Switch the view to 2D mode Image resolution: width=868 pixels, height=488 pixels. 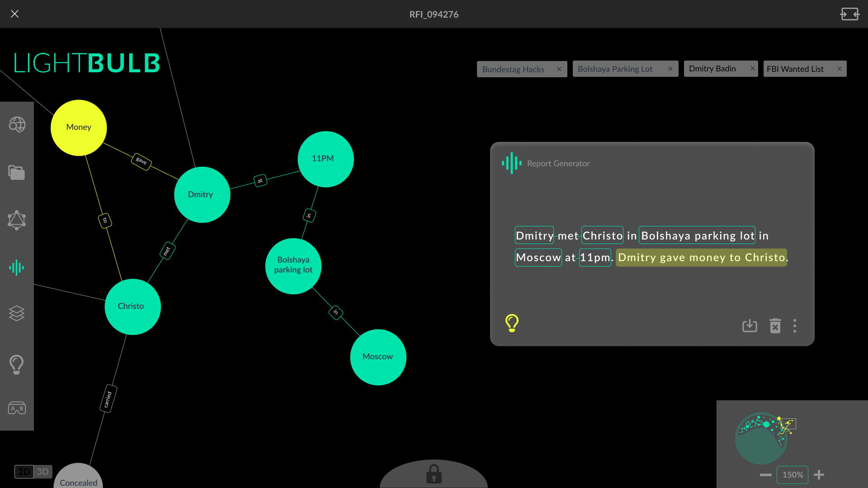(24, 472)
